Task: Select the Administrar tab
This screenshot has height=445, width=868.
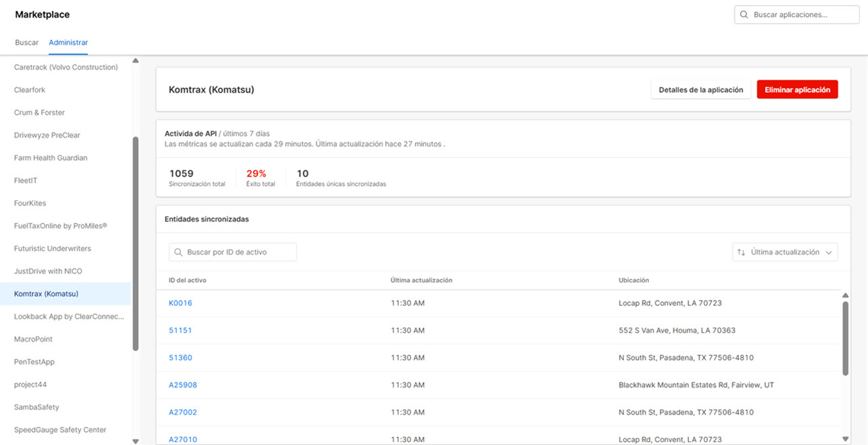Action: pos(68,43)
